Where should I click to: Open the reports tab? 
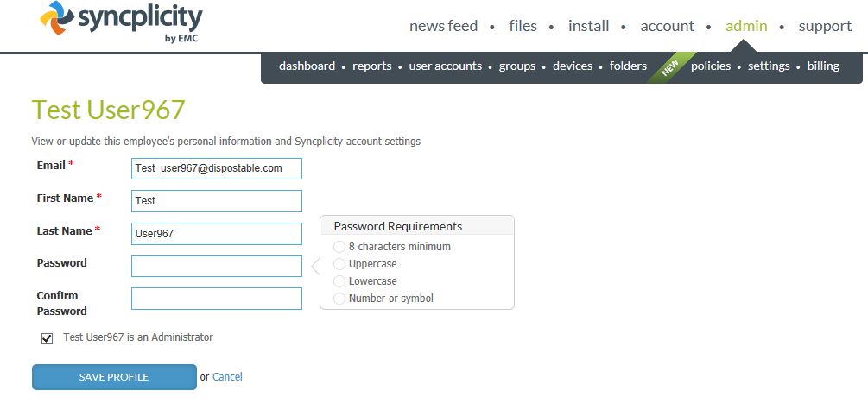pyautogui.click(x=371, y=66)
